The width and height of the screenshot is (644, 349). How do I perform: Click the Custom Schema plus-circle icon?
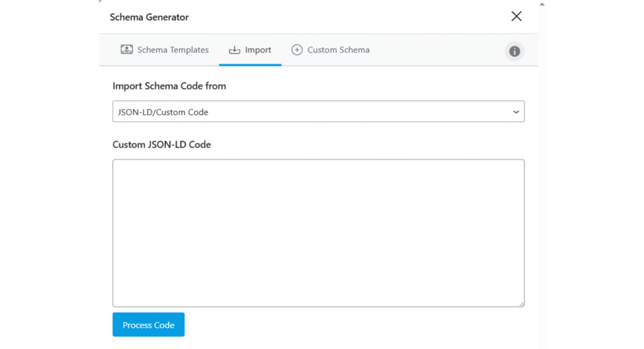[x=297, y=50]
